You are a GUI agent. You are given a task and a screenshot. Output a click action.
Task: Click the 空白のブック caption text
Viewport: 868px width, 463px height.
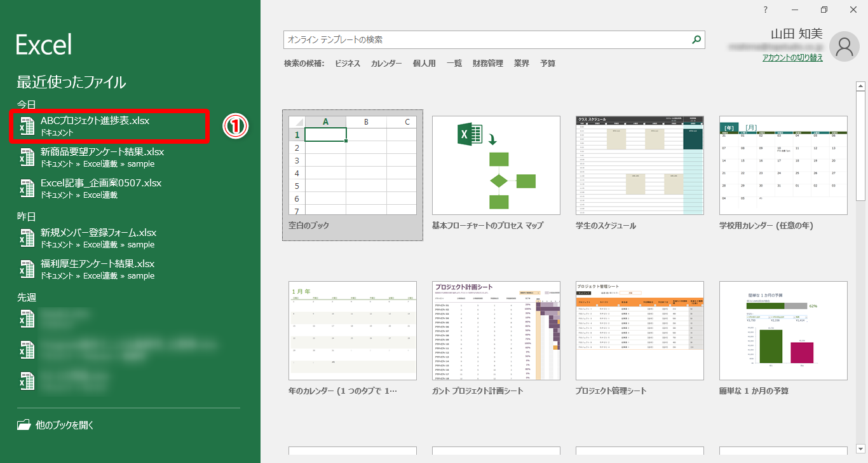(x=309, y=226)
